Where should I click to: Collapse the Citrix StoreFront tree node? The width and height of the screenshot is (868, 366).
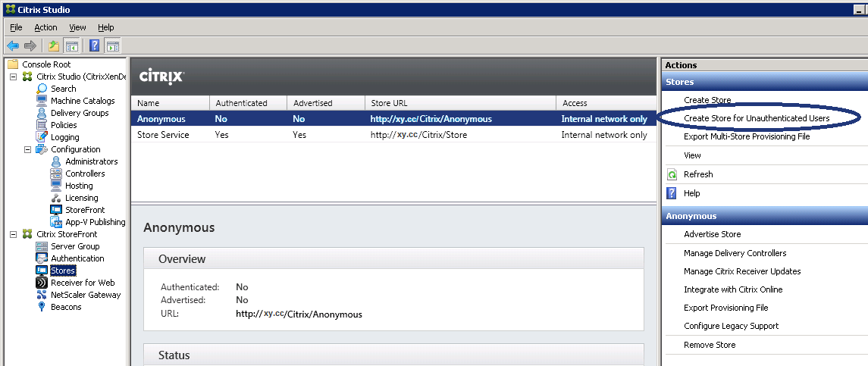14,234
